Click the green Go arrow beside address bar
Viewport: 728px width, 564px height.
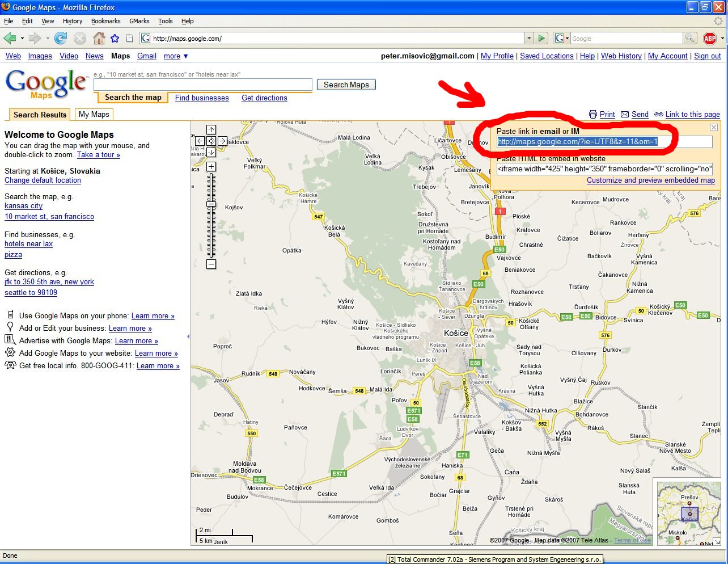[x=541, y=38]
